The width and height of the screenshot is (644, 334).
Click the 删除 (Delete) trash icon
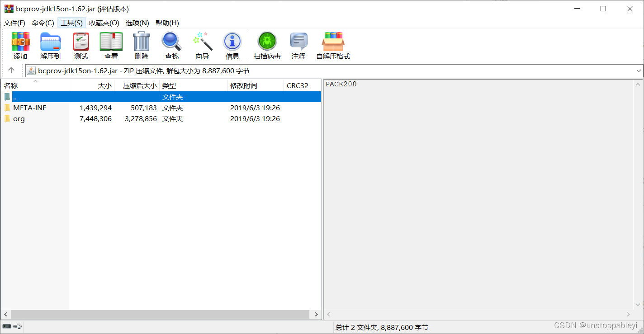pos(141,42)
